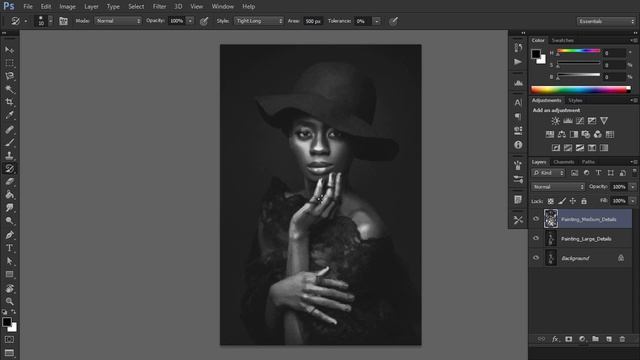Select the Smudge tool in toolbar
This screenshot has height=360, width=640.
[9, 208]
